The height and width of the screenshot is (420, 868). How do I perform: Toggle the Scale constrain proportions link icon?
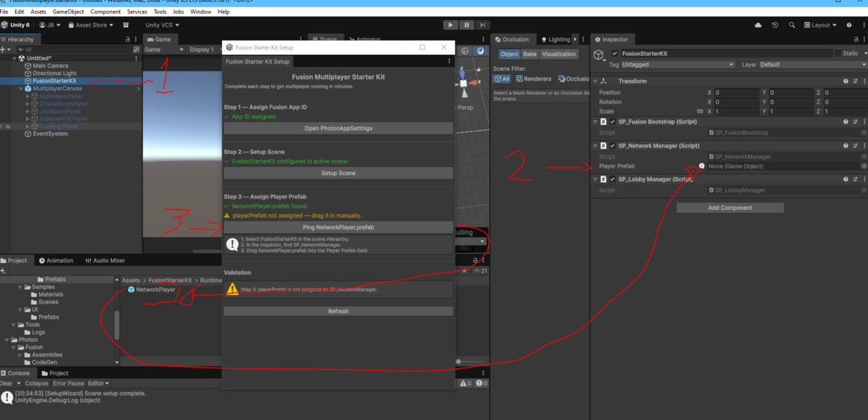click(x=700, y=112)
